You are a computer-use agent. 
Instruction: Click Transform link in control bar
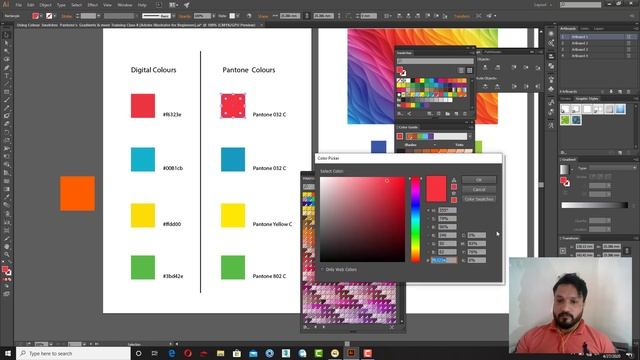(462, 16)
